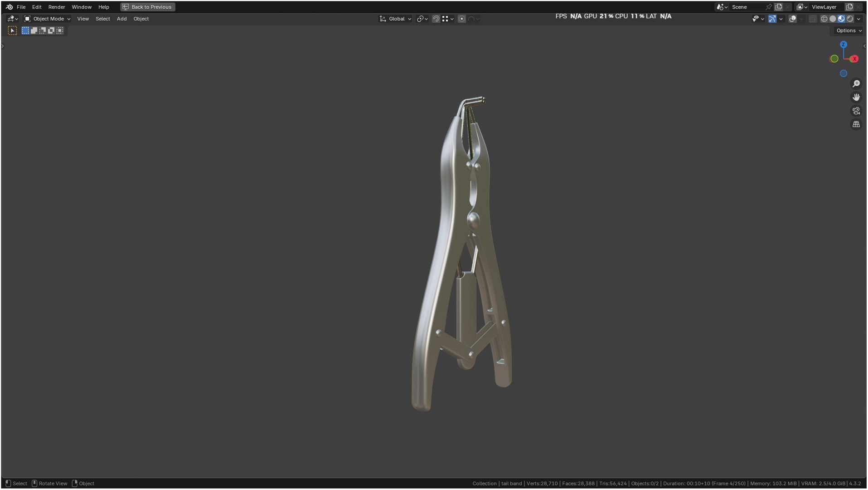Click the red X axis on gizmo
The image size is (868, 490).
coord(854,59)
